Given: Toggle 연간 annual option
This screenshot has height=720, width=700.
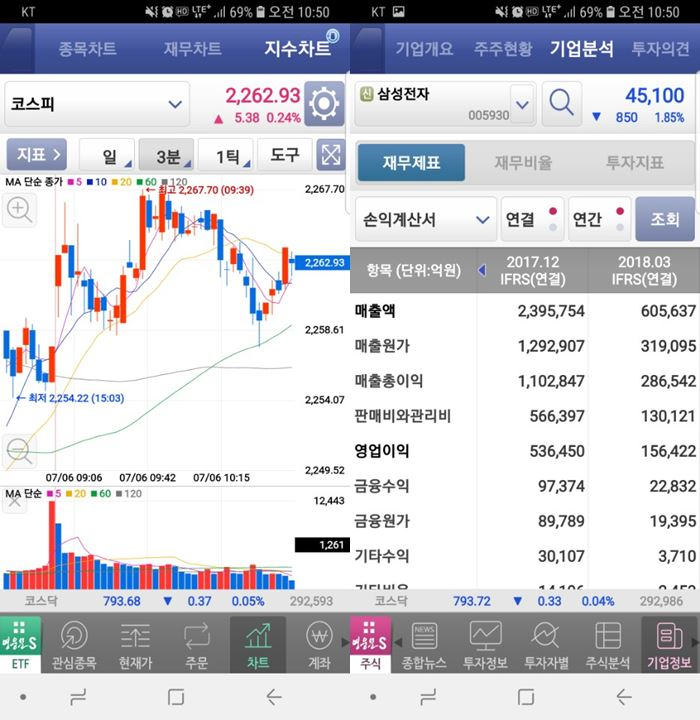Looking at the screenshot, I should pos(599,219).
